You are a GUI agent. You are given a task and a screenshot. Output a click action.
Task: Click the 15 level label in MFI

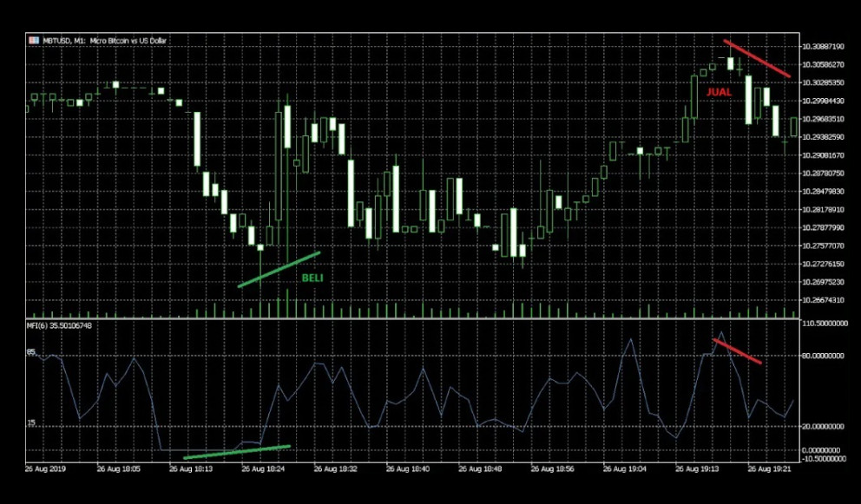coord(31,422)
